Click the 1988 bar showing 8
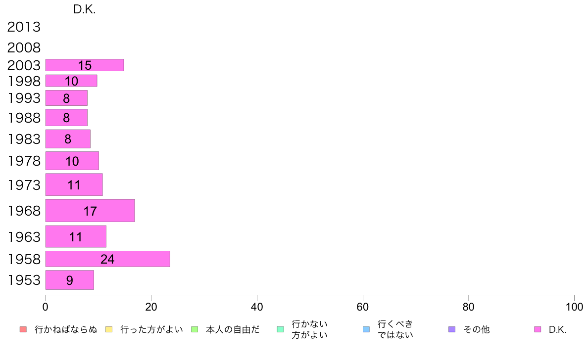The width and height of the screenshot is (588, 364). pos(66,118)
